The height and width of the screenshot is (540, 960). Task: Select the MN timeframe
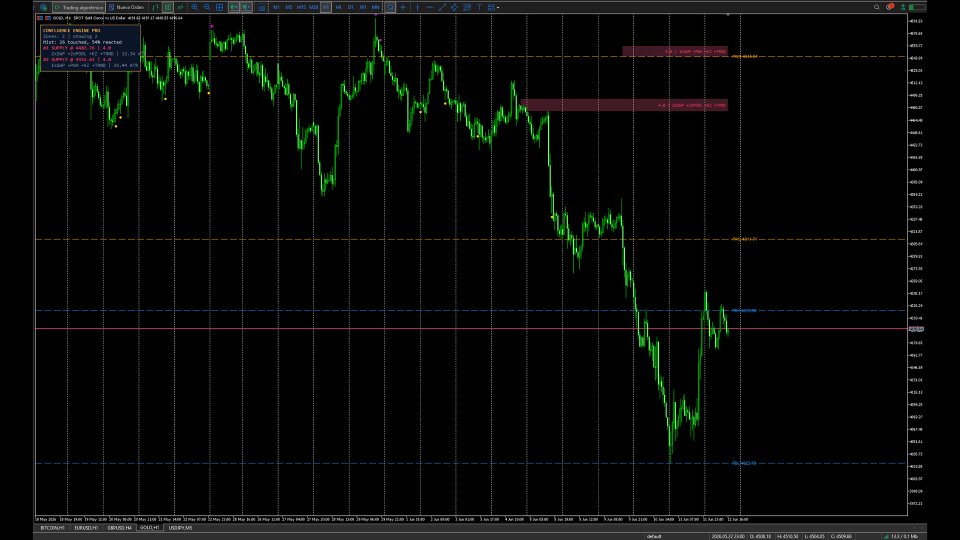tap(375, 7)
